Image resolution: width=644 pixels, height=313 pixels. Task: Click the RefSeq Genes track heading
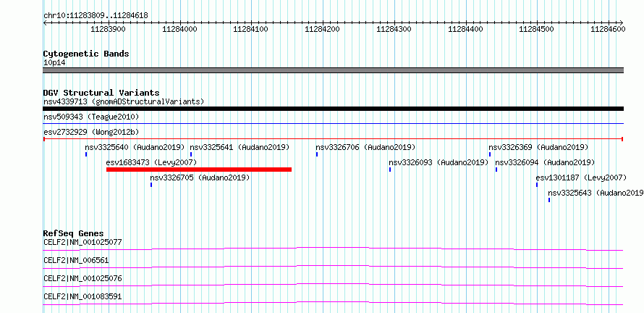73,233
